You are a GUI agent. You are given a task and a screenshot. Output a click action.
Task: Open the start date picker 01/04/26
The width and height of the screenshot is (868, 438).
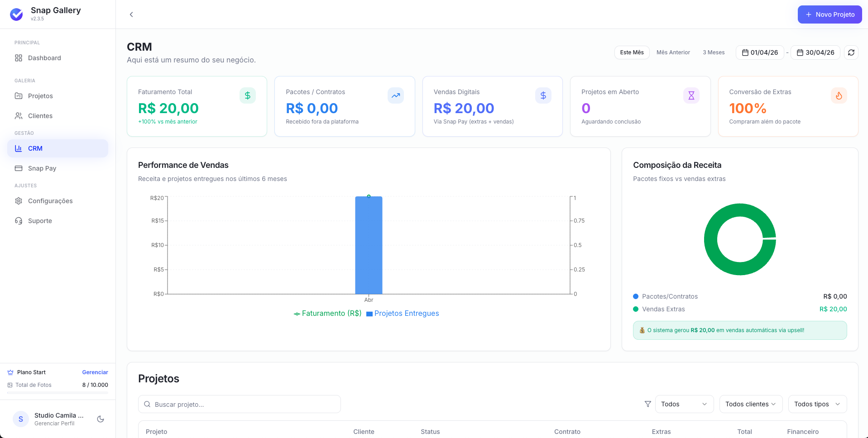(760, 52)
